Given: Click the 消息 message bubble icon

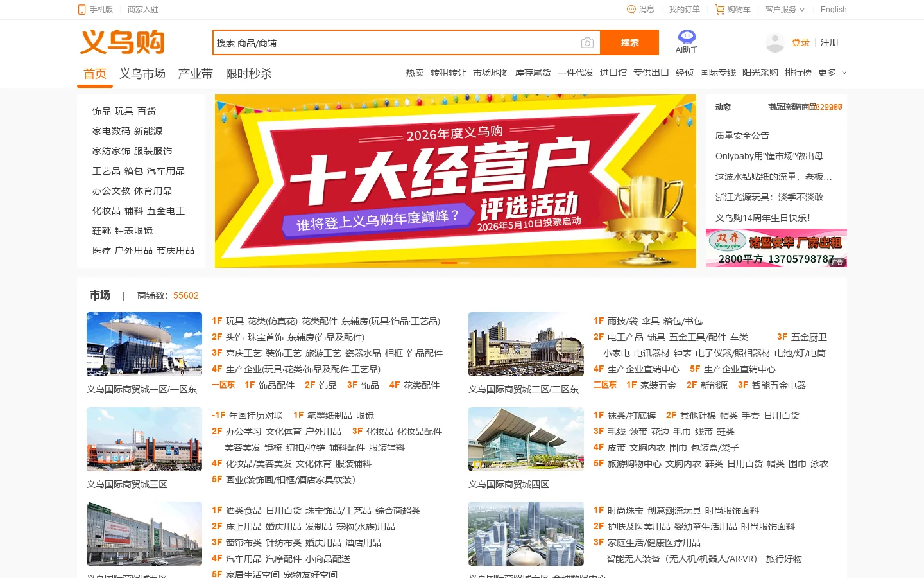Looking at the screenshot, I should tap(631, 10).
